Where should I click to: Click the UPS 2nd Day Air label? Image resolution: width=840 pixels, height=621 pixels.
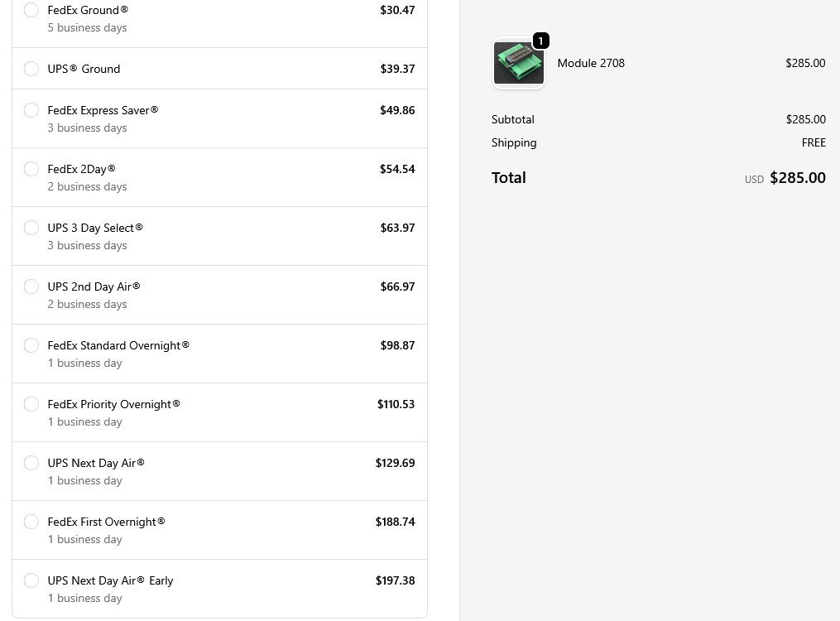point(94,286)
